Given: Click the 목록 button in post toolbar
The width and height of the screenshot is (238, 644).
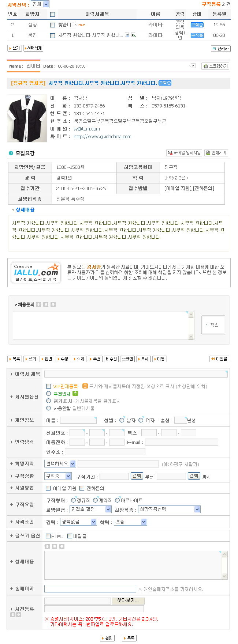Looking at the screenshot, I should (x=15, y=359).
